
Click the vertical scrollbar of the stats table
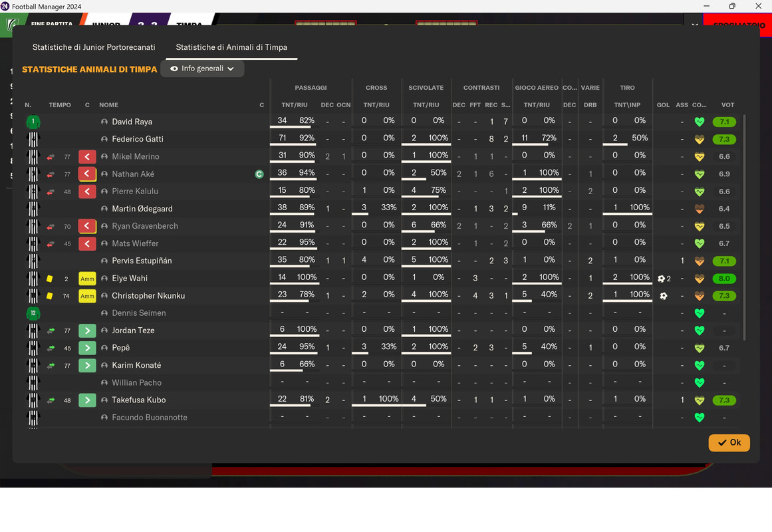pos(744,227)
